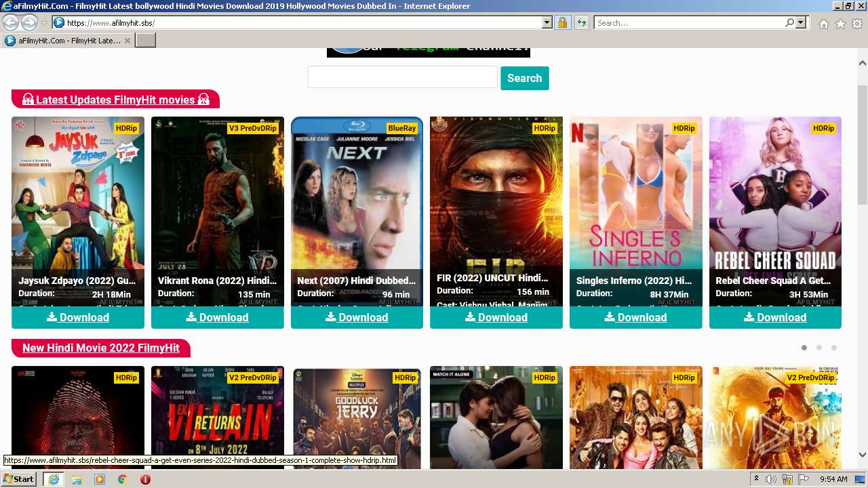Download Vikrant Rona (2022) movie

coord(218,317)
